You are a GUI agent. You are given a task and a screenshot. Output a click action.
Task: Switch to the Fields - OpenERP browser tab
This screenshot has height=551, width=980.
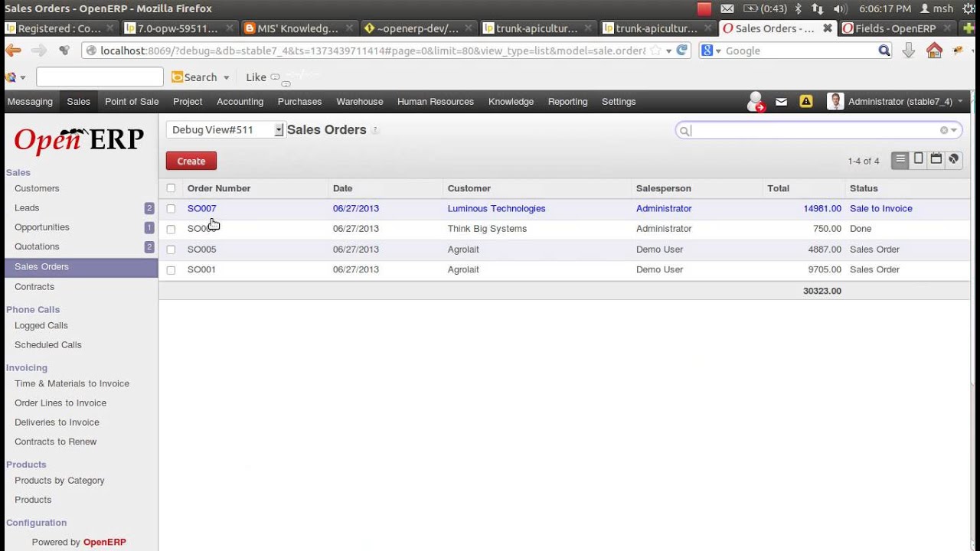pyautogui.click(x=895, y=28)
